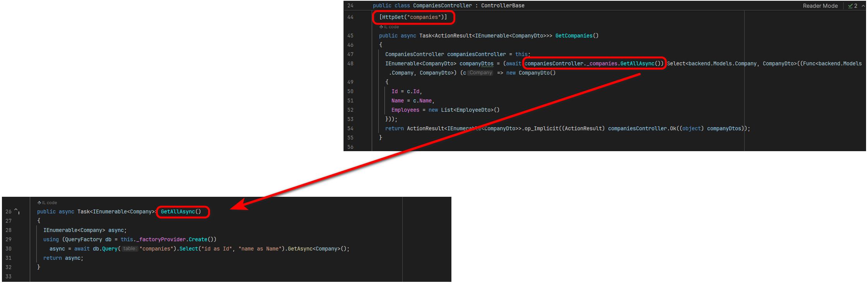Click the IL code hint above GetCompanies

tap(389, 27)
